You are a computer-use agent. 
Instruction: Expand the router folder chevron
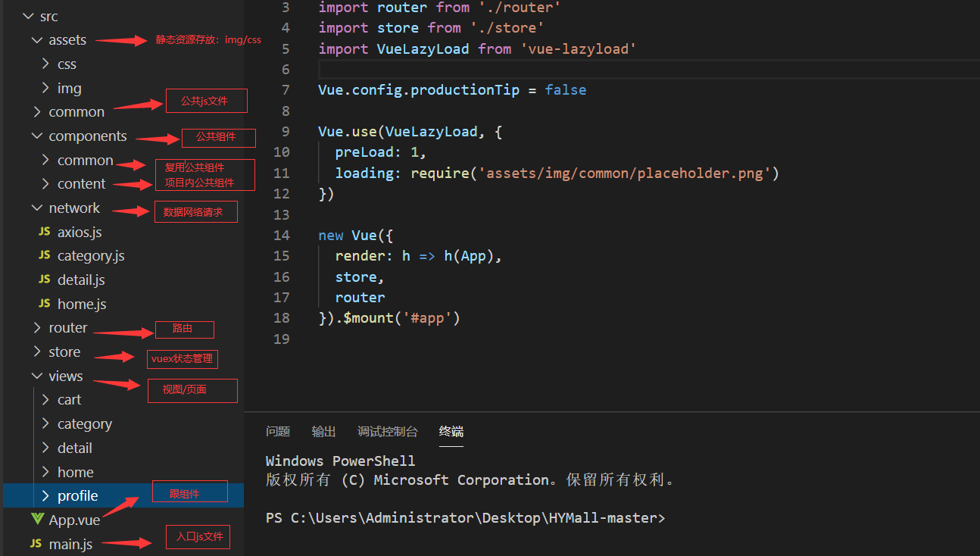point(37,328)
